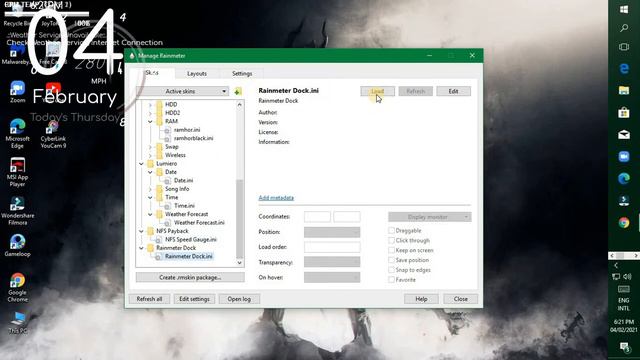Launch CyberLink YouCam 9 from desktop
The width and height of the screenshot is (640, 360).
pos(53,134)
